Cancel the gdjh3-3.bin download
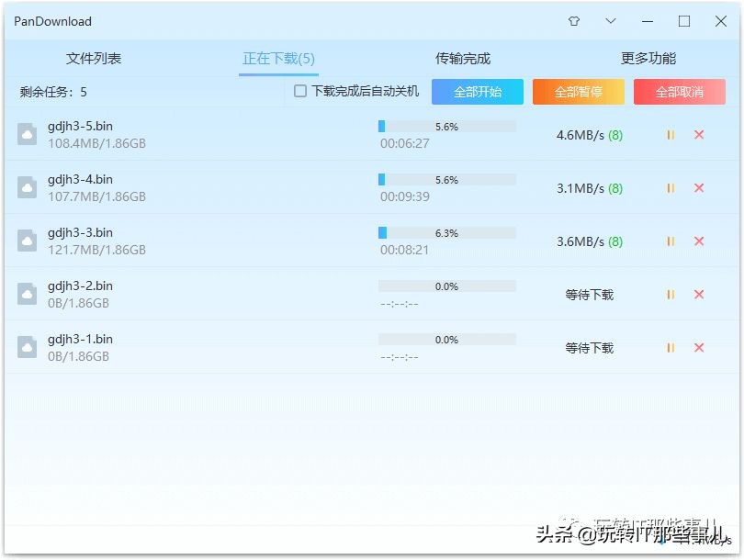The image size is (744, 560). pyautogui.click(x=700, y=241)
